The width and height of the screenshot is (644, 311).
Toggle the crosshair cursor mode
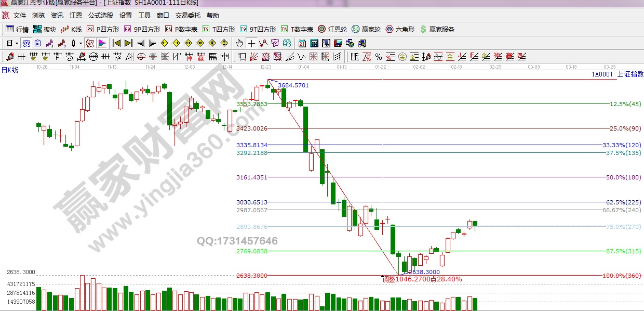[x=252, y=43]
